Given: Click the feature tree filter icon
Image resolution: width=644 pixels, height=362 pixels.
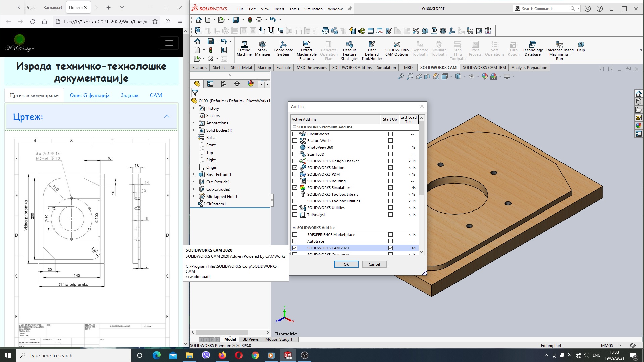Looking at the screenshot, I should [195, 93].
